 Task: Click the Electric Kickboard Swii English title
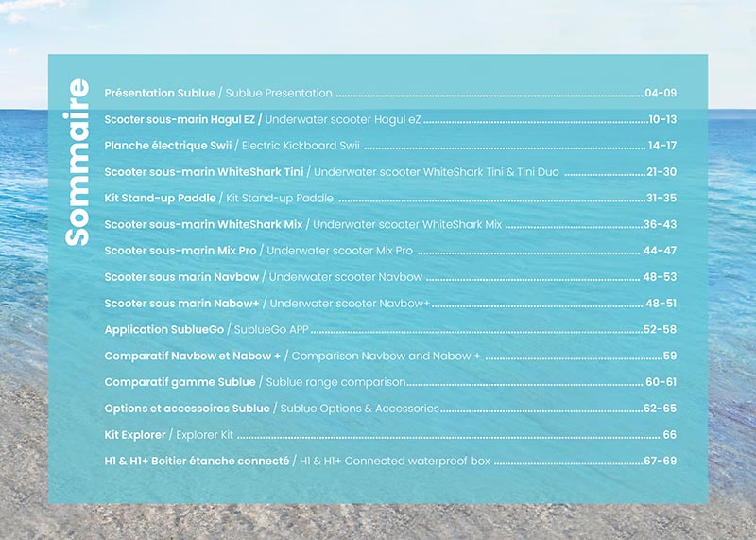[x=301, y=147]
